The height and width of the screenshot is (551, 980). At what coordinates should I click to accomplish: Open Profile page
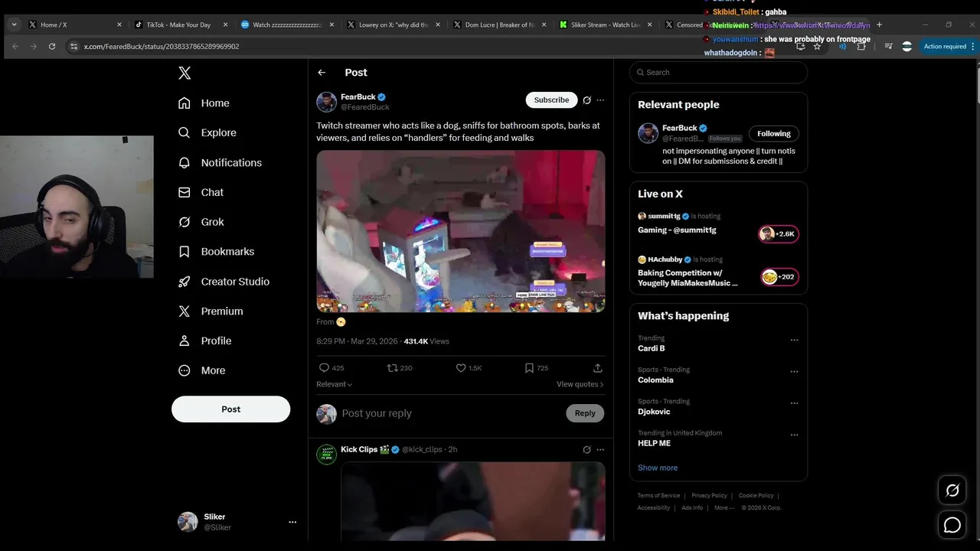[x=204, y=341]
